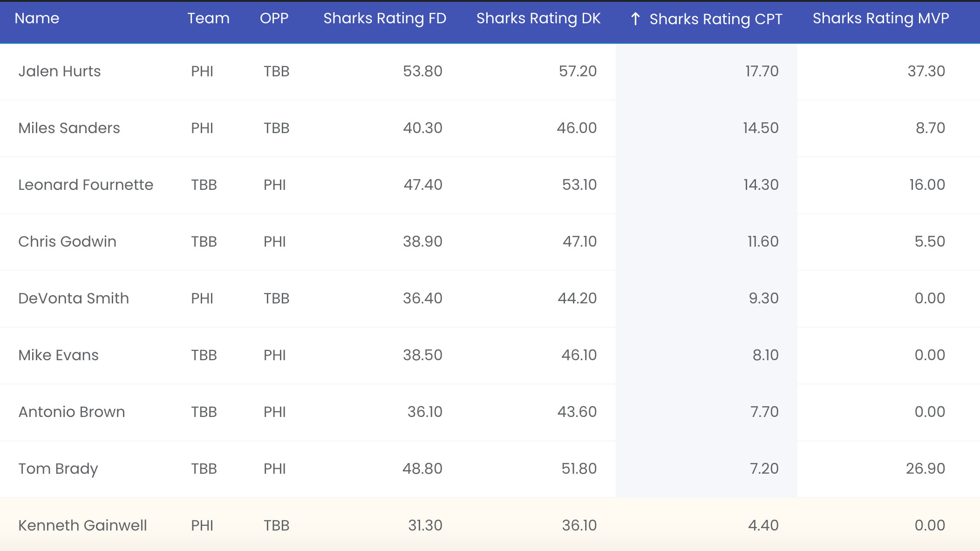The image size is (980, 551).
Task: Select the Jalen Hurts player name
Action: pyautogui.click(x=60, y=71)
